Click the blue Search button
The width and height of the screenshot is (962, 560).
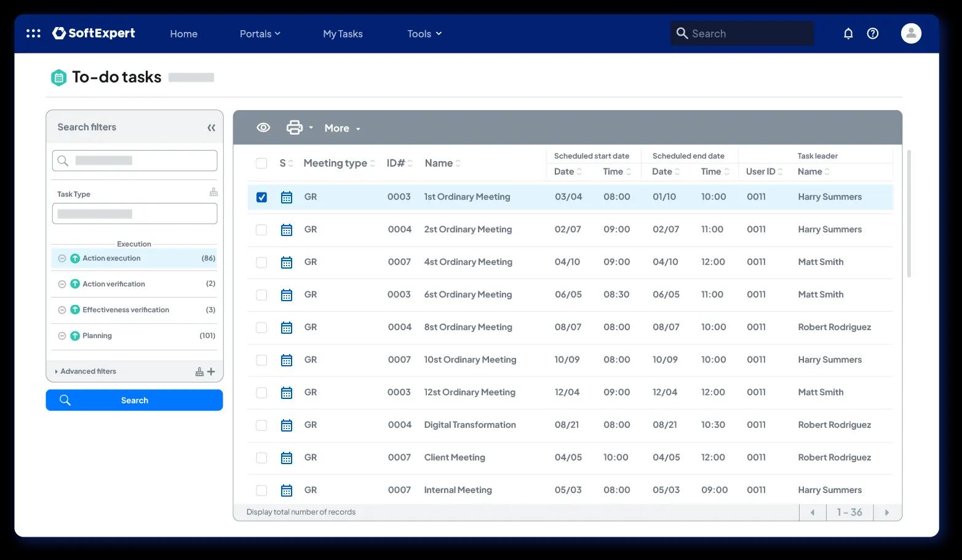(x=134, y=400)
